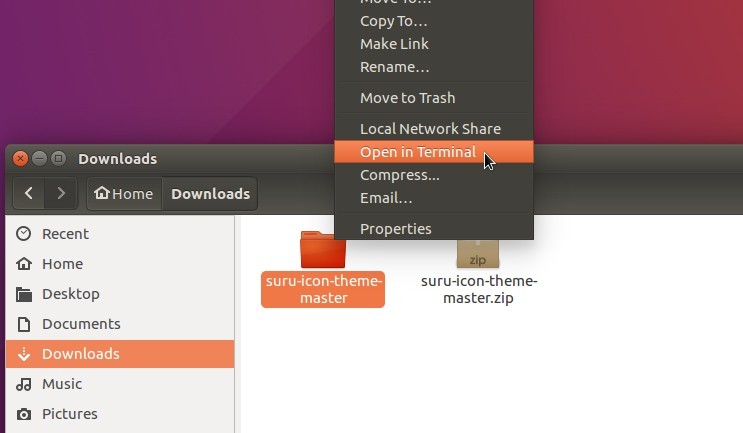Maximize the Downloads window
The image size is (743, 433).
58,158
